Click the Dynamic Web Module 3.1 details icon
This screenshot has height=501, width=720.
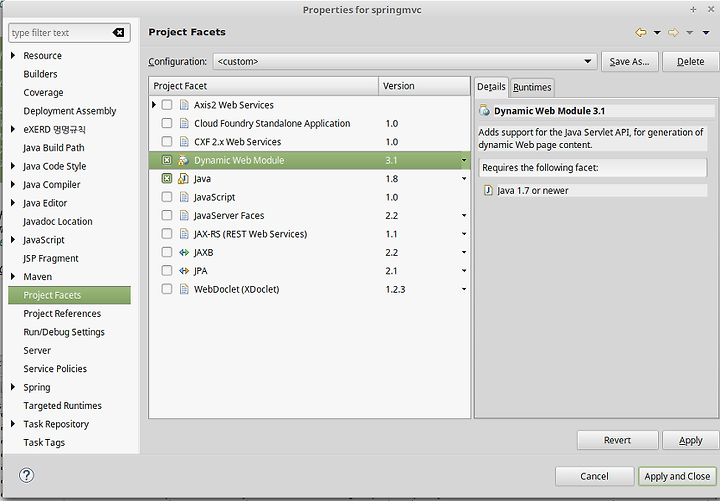coord(484,110)
